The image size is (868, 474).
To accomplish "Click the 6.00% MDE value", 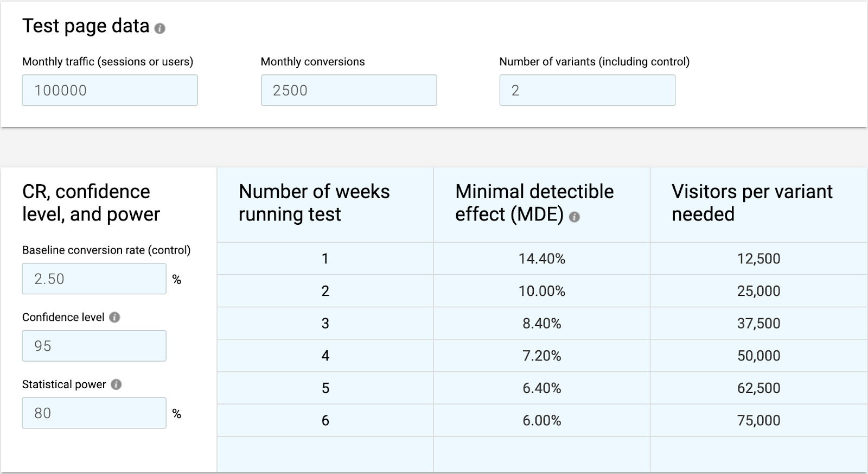I will (541, 421).
